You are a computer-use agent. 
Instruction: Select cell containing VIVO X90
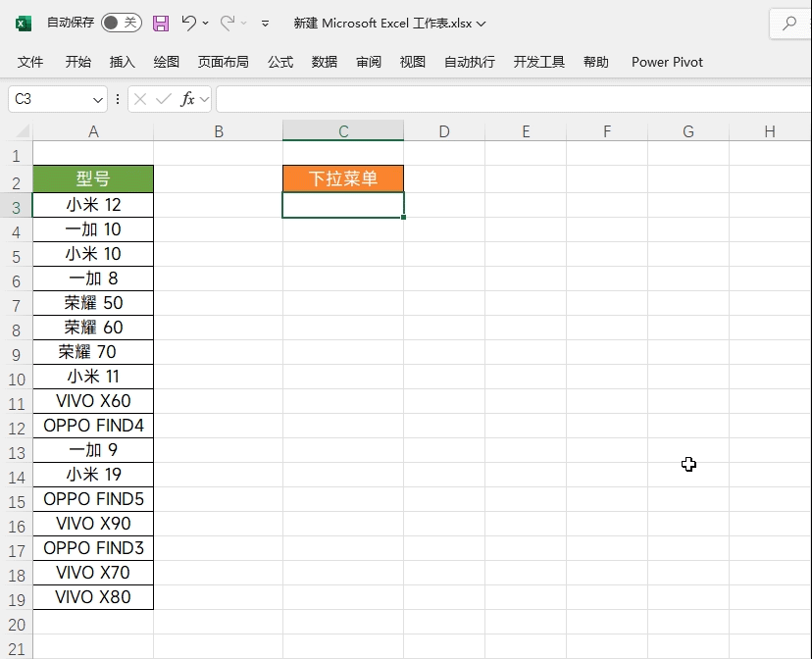93,524
